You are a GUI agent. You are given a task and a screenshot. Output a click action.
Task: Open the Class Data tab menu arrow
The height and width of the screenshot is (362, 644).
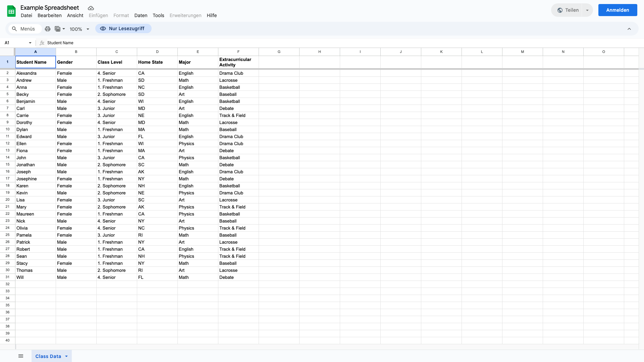click(66, 356)
